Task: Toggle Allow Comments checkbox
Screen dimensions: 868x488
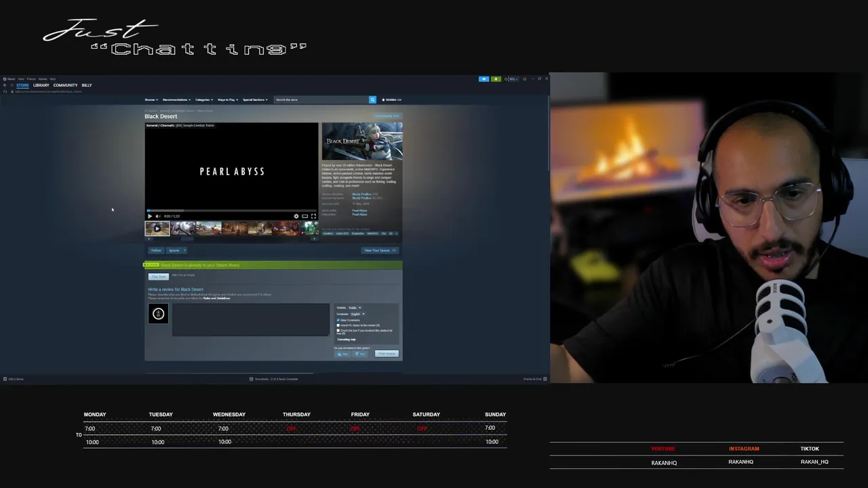Action: click(x=338, y=320)
